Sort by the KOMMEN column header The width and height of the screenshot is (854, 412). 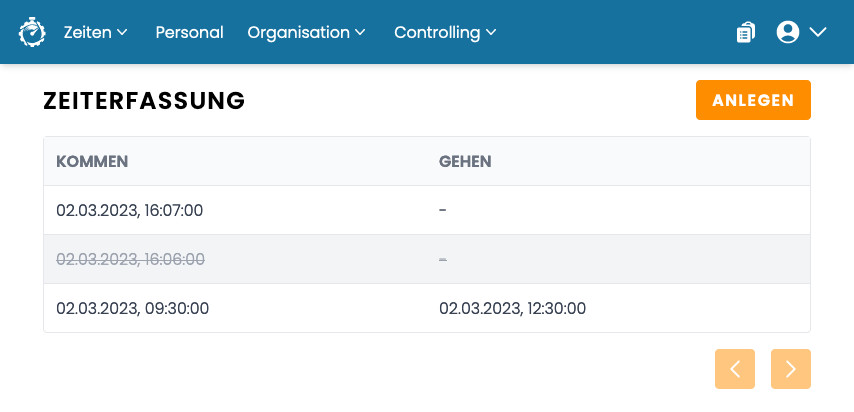[x=92, y=161]
